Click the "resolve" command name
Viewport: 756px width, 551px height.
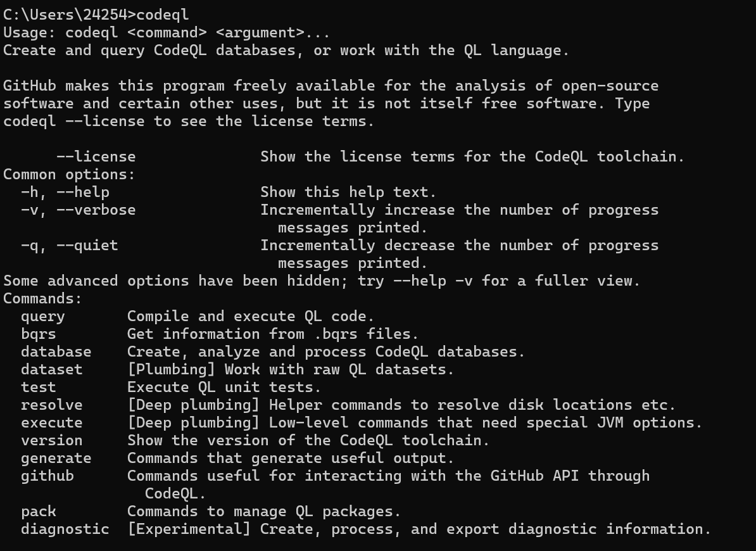[51, 405]
